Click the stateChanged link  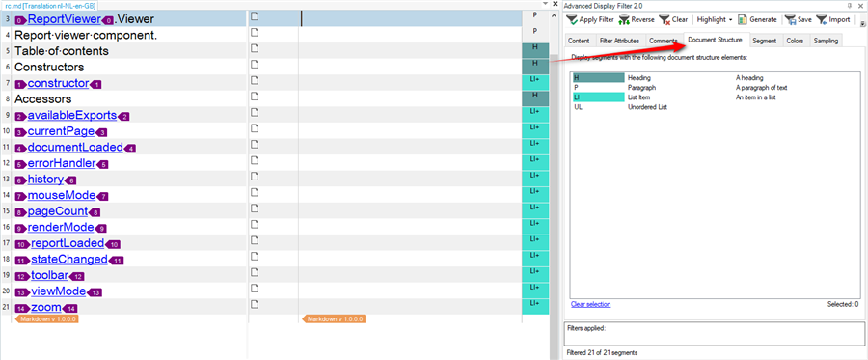click(69, 260)
